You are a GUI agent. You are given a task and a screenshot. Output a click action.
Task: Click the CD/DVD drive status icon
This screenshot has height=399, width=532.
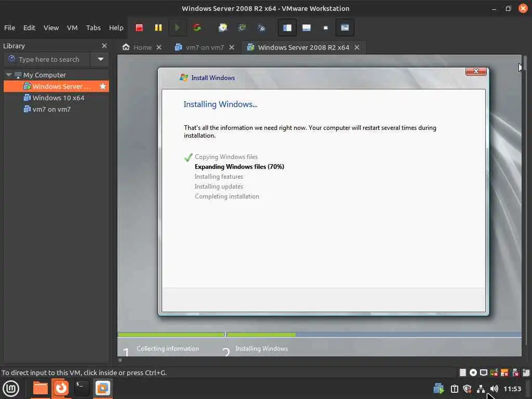pyautogui.click(x=473, y=373)
